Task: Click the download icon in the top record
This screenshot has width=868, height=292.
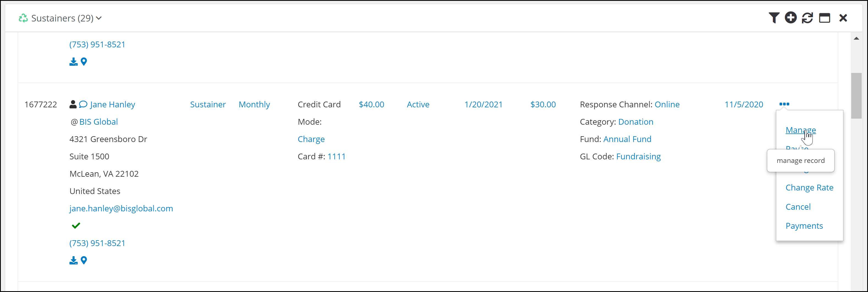Action: tap(73, 62)
